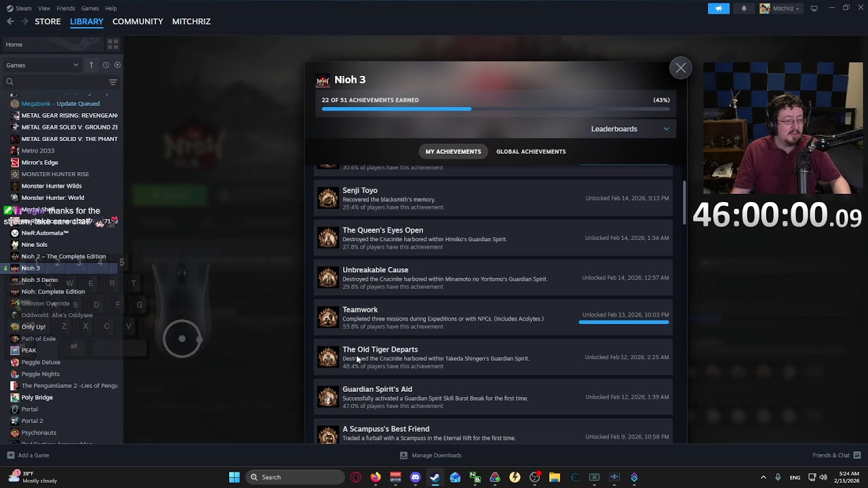Click the achievements list scrollbar
The image size is (868, 488).
(684, 203)
